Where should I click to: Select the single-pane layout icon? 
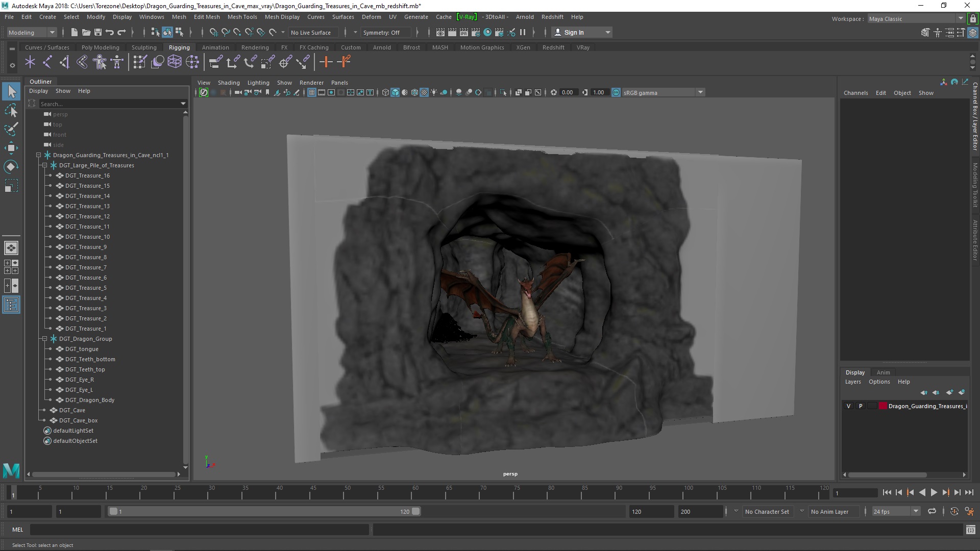coord(11,248)
